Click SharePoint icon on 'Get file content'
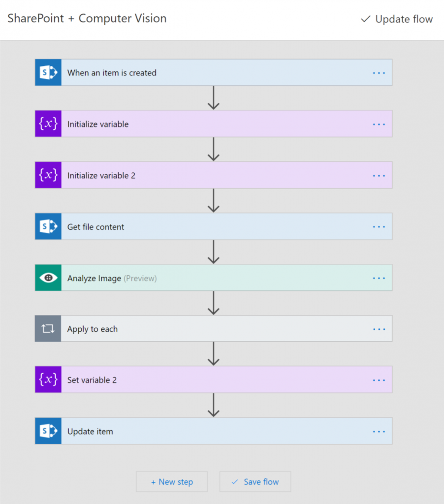 48,226
